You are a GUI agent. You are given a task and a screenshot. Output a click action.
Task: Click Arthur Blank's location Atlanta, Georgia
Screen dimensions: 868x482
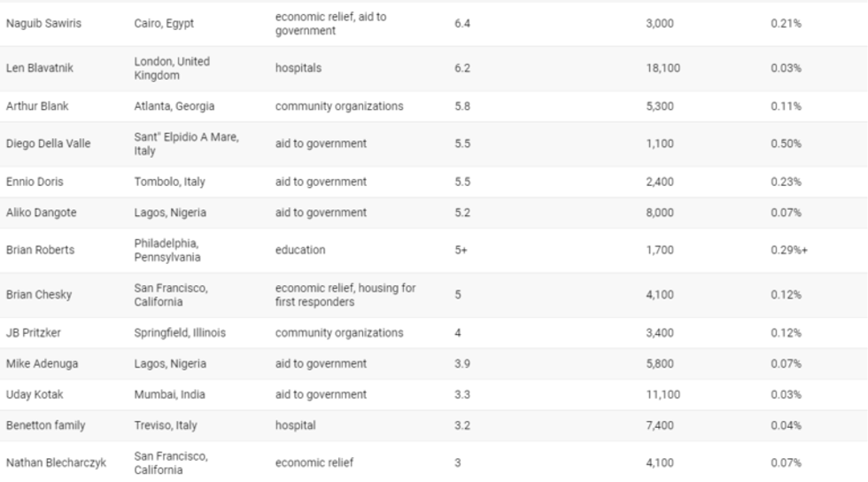coord(174,106)
